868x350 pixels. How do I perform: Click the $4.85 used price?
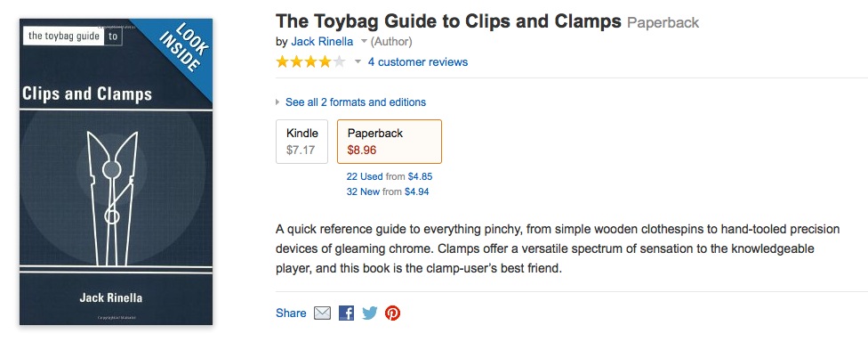click(420, 177)
